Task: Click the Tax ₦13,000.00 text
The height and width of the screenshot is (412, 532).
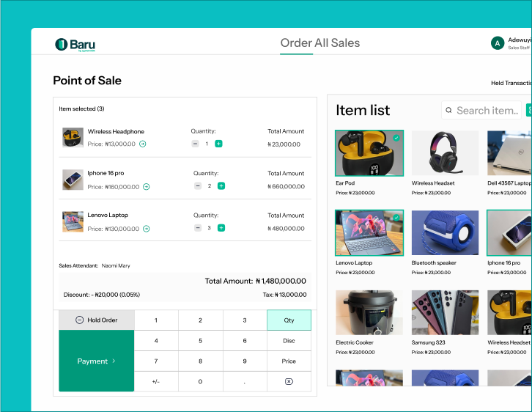Action: point(284,295)
